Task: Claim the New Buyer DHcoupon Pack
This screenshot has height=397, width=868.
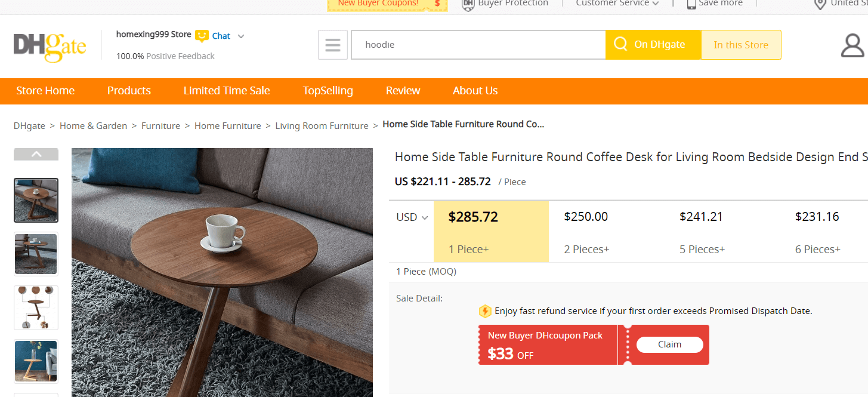Action: [669, 344]
